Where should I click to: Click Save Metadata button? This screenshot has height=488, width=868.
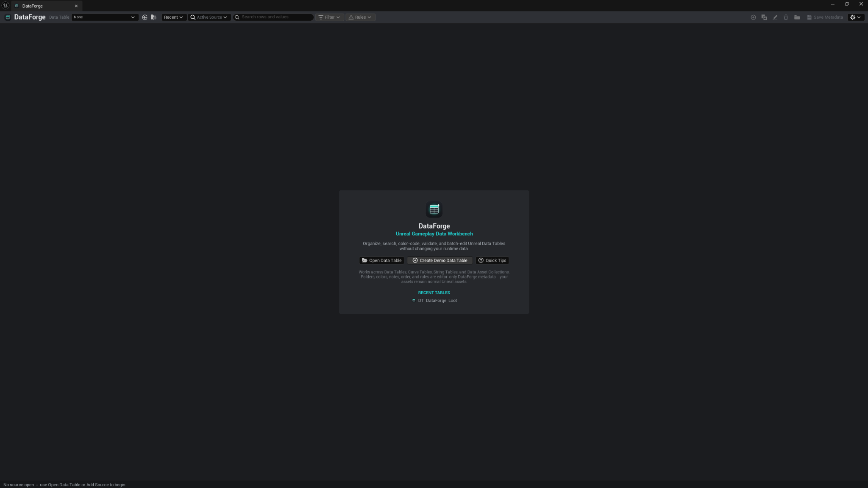point(825,17)
